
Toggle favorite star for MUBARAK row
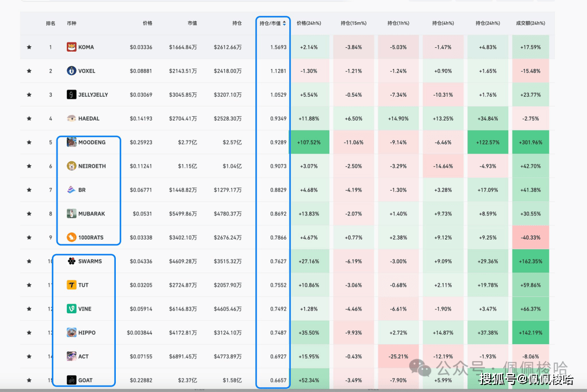click(29, 213)
